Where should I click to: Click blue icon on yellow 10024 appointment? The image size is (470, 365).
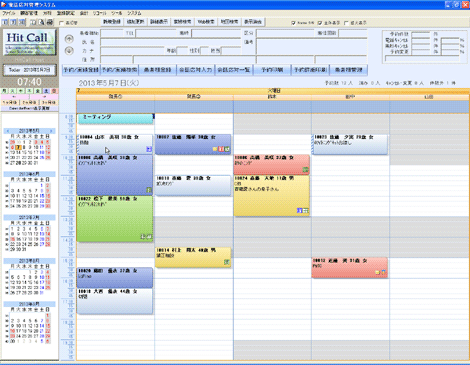click(300, 211)
